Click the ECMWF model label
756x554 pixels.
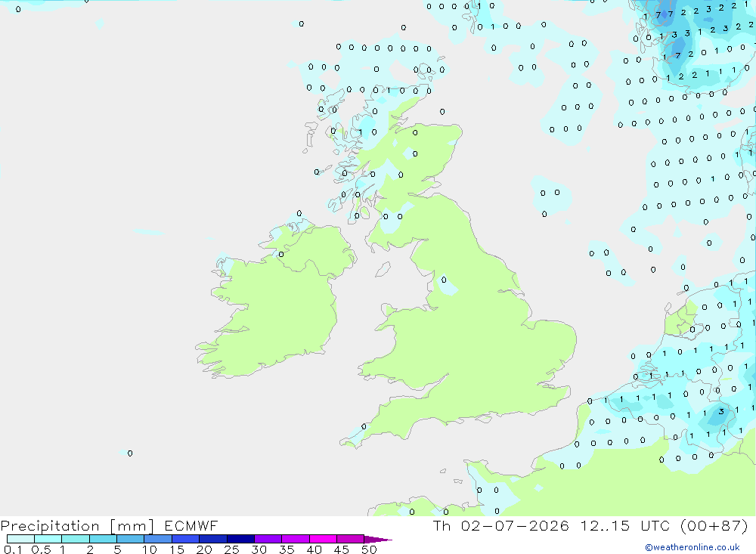click(191, 525)
